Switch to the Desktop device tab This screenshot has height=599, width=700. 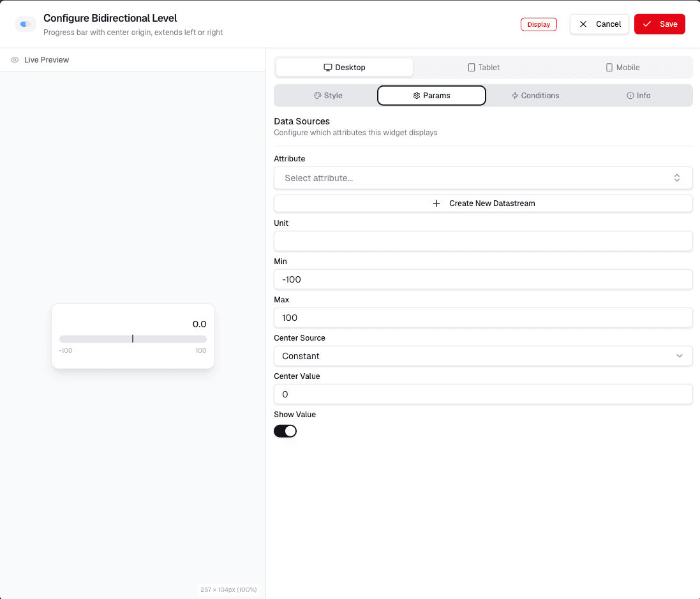[x=344, y=68]
